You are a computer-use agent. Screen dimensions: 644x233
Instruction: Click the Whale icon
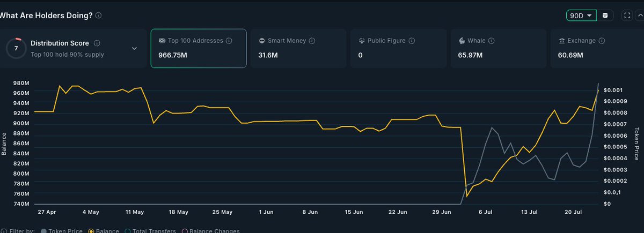(462, 41)
